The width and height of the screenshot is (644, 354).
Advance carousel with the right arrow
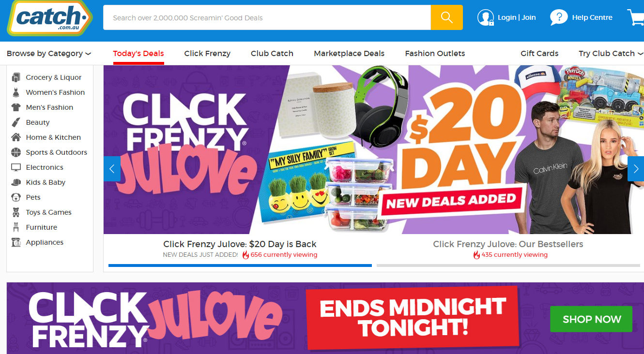(635, 169)
